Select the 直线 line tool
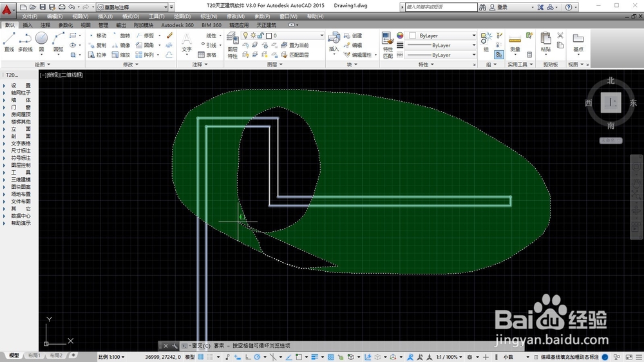 coord(9,42)
